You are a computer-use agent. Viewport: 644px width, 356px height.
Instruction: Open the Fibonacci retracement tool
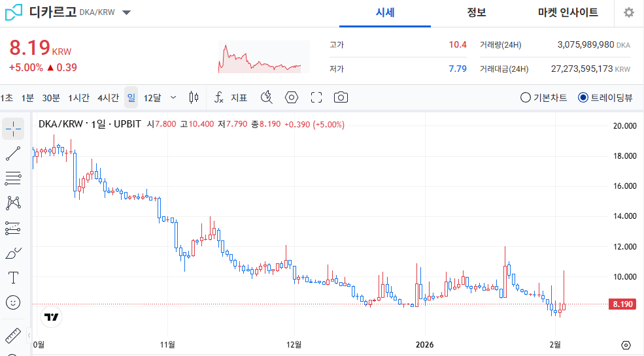pos(13,178)
